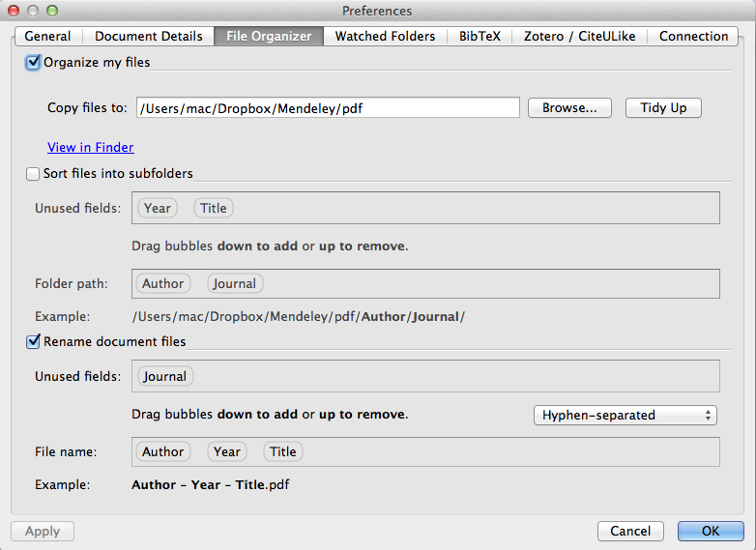Open the Hyphen-separated dropdown
The height and width of the screenshot is (550, 756).
(625, 415)
